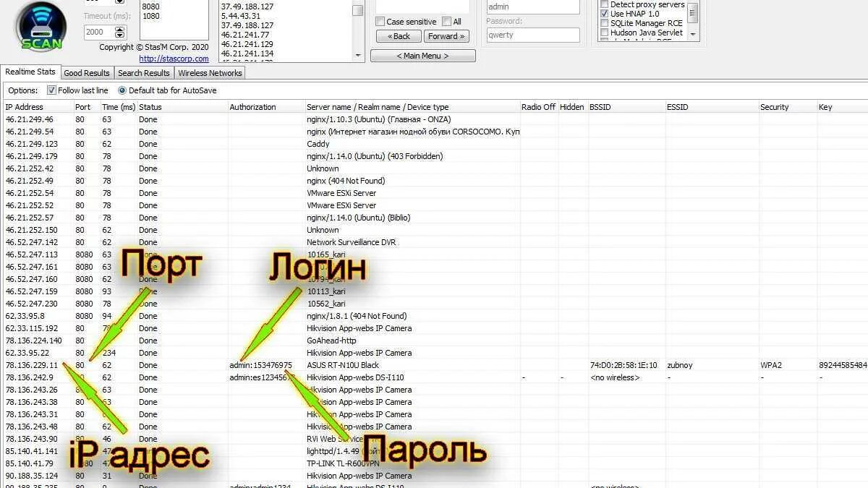Sort by the Status column header
This screenshot has height=488, width=868.
[x=182, y=106]
